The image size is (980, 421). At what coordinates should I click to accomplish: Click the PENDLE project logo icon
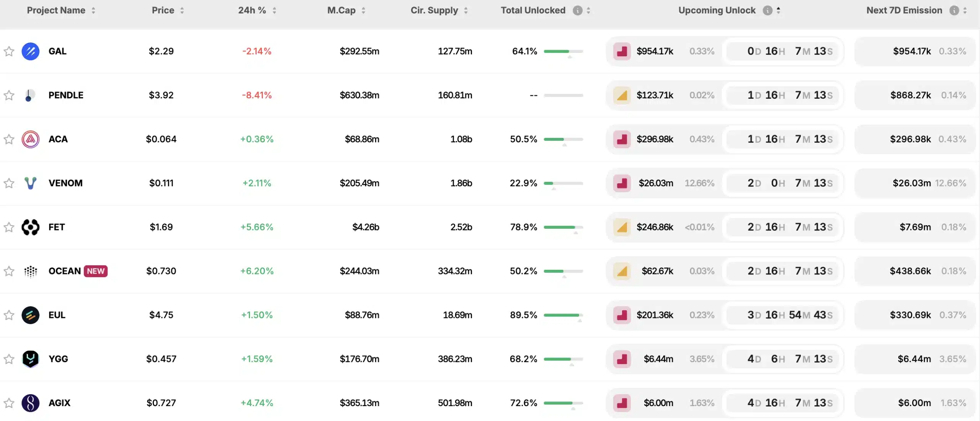coord(30,95)
